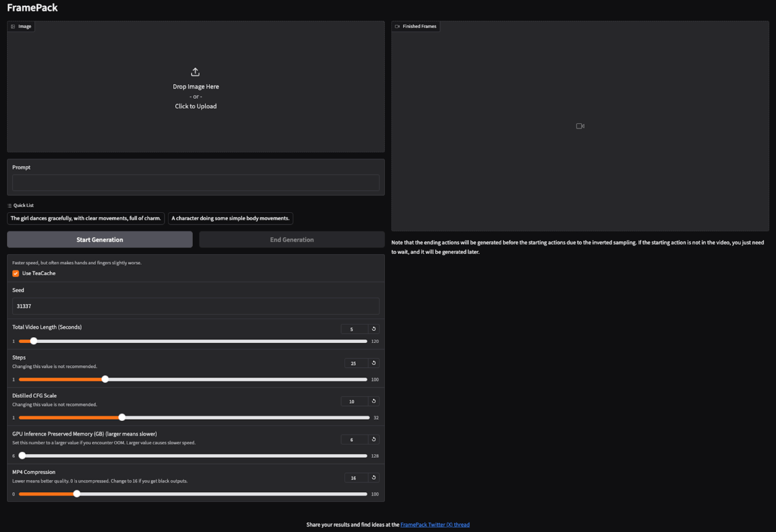
Task: Reset Distilled CFG Scale to default
Action: 374,401
